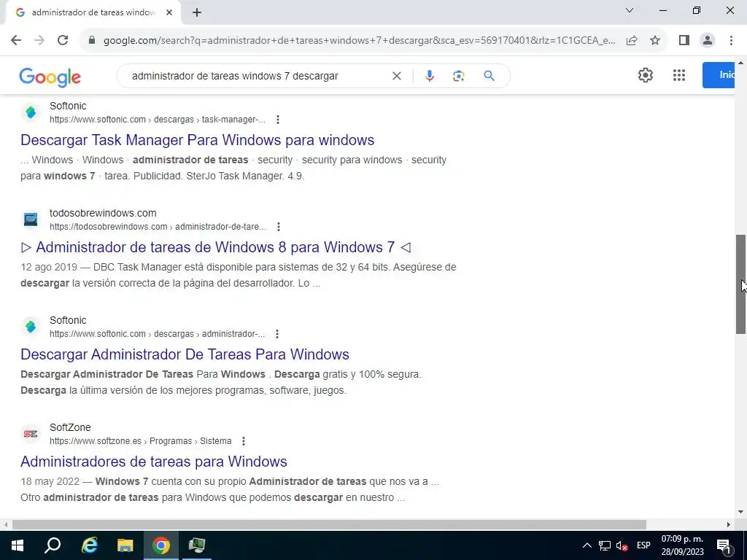Viewport: 747px width, 560px height.
Task: Go back to the previous page
Action: click(x=16, y=41)
